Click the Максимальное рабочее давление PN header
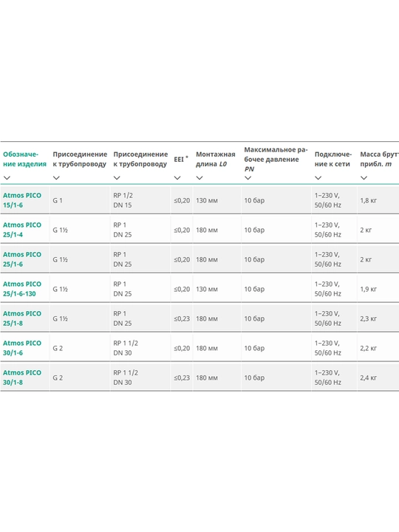This screenshot has height=532, width=399. click(276, 159)
